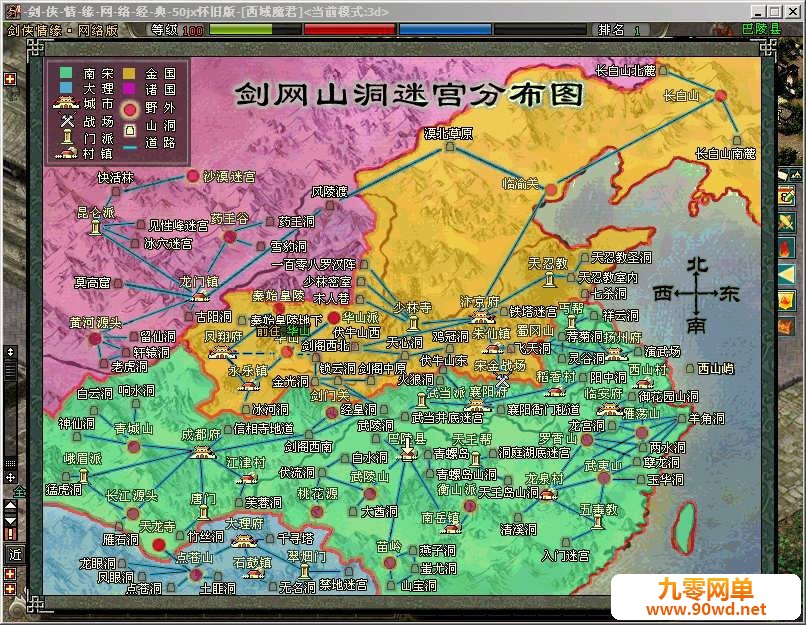
Task: Click the game icon in title bar
Action: (x=14, y=10)
